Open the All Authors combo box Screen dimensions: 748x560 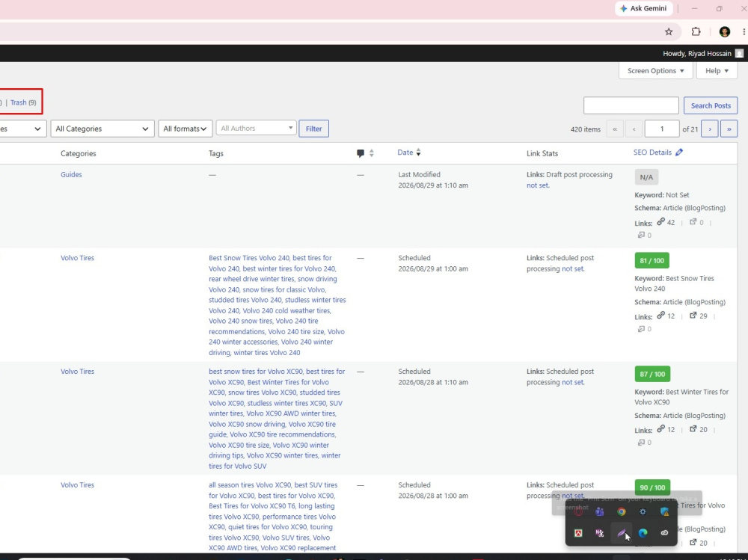click(256, 128)
